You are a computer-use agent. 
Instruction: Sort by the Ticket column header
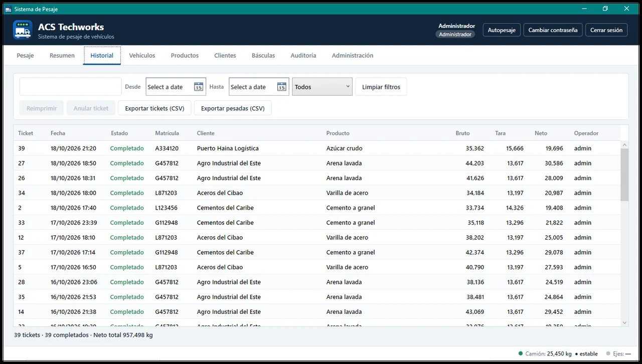[26, 133]
